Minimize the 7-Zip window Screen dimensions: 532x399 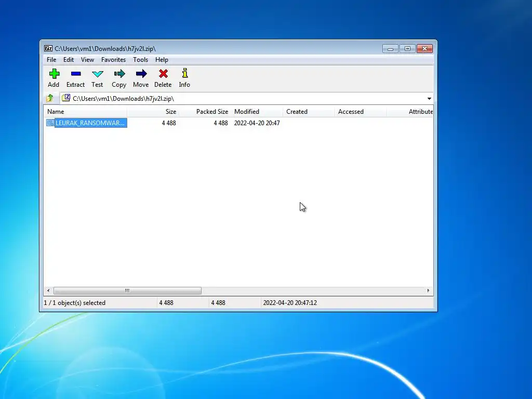(x=391, y=49)
